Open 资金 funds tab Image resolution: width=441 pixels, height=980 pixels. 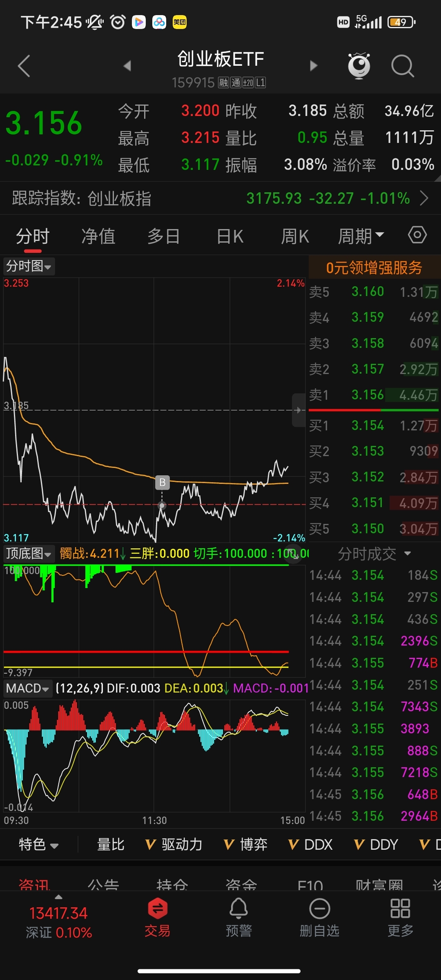tap(241, 884)
